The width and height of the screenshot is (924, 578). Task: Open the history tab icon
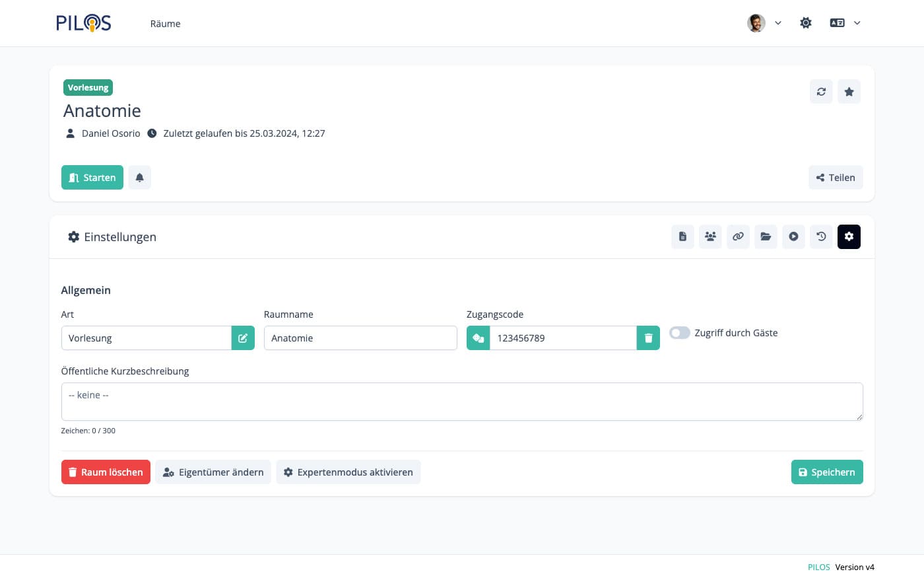pos(821,236)
